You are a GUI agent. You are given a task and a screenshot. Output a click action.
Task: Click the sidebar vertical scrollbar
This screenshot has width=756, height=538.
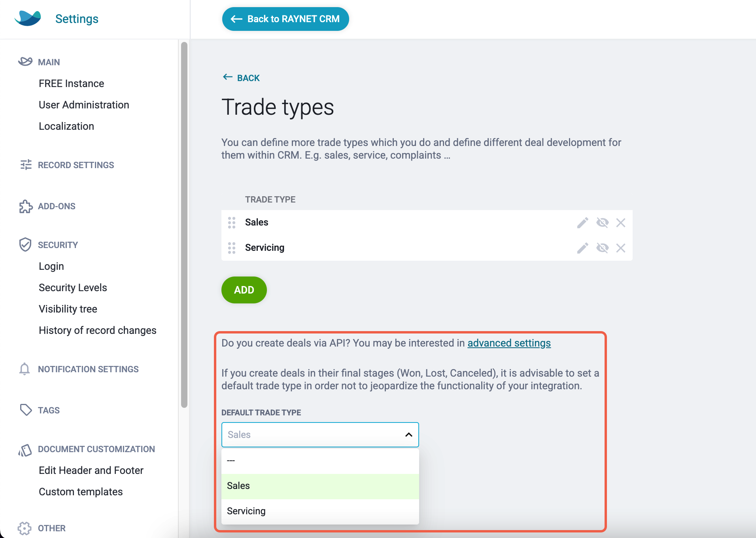[x=184, y=225]
